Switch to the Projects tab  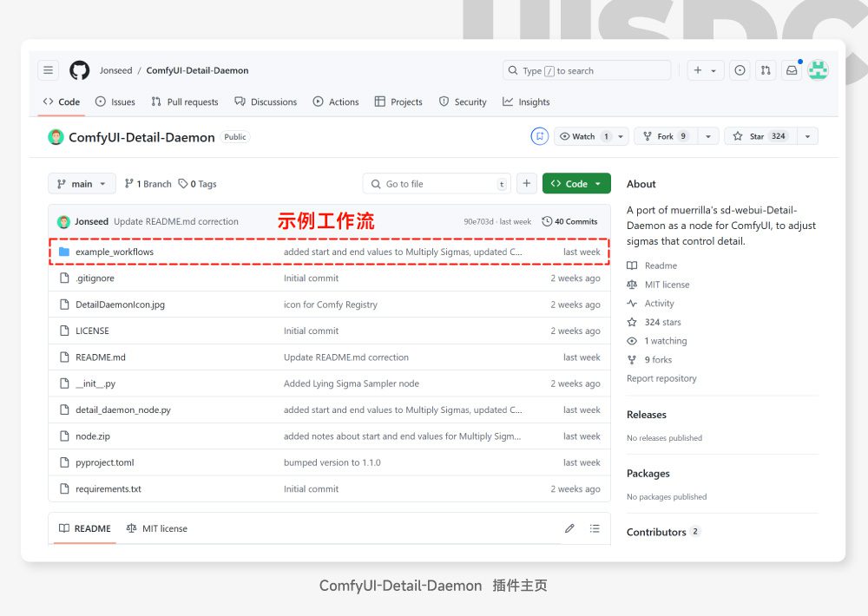(398, 102)
